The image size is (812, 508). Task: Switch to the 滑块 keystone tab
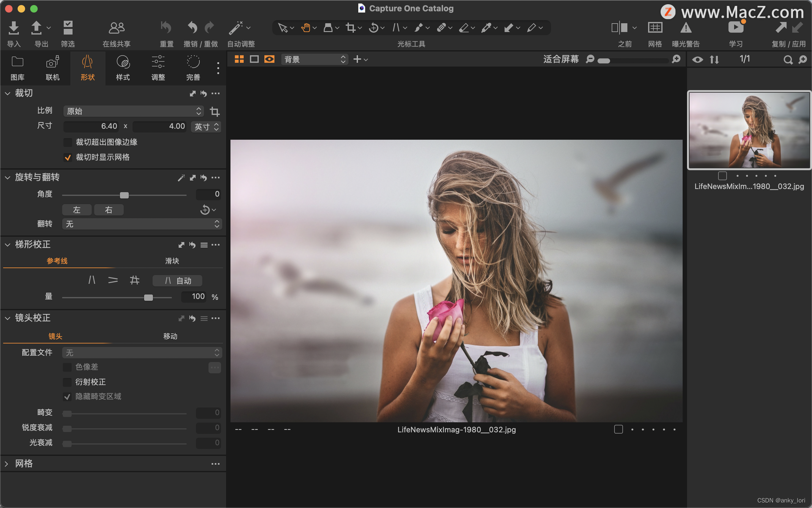tap(172, 261)
